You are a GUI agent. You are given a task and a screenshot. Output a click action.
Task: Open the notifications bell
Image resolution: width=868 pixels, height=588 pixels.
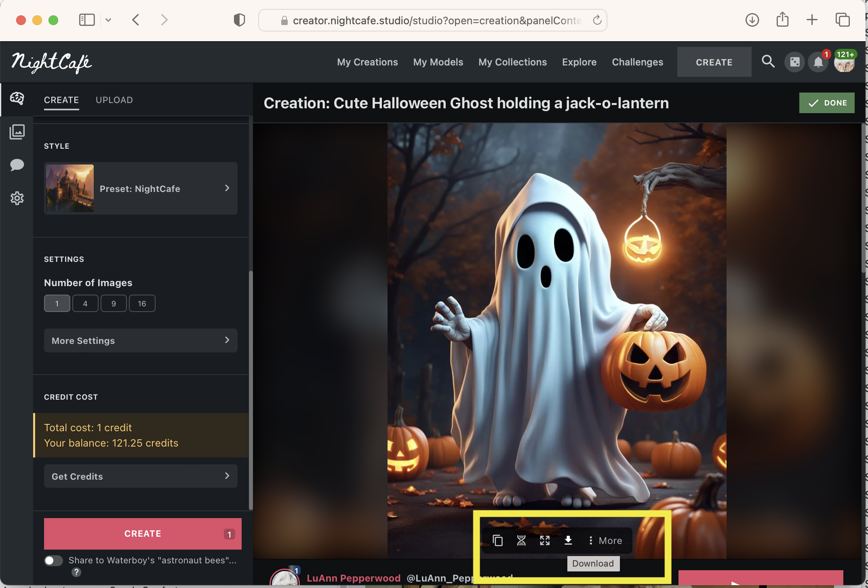(818, 62)
